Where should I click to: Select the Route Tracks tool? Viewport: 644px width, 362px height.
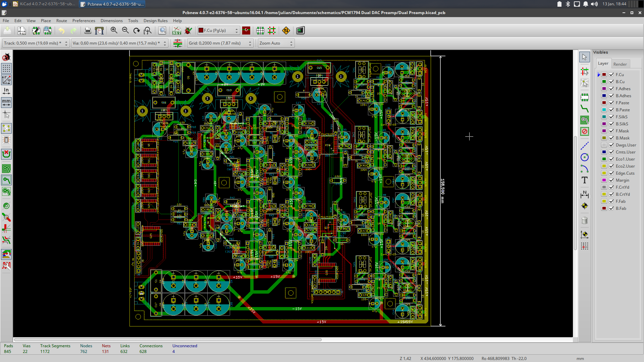click(585, 109)
